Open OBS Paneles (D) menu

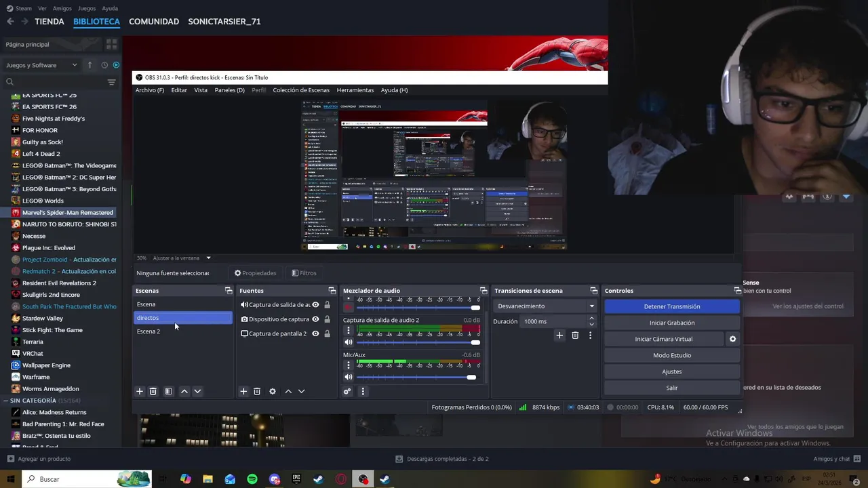point(229,90)
